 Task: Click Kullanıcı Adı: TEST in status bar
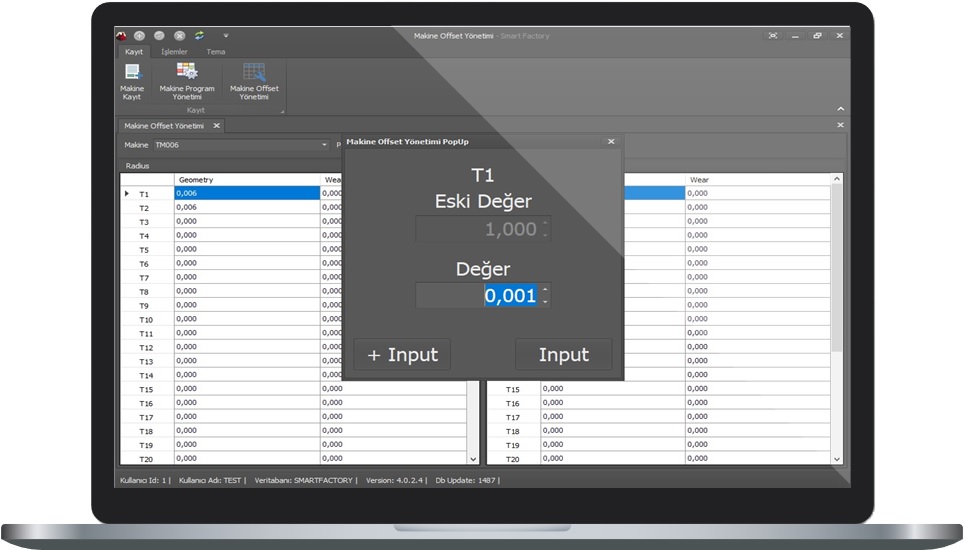click(x=210, y=481)
